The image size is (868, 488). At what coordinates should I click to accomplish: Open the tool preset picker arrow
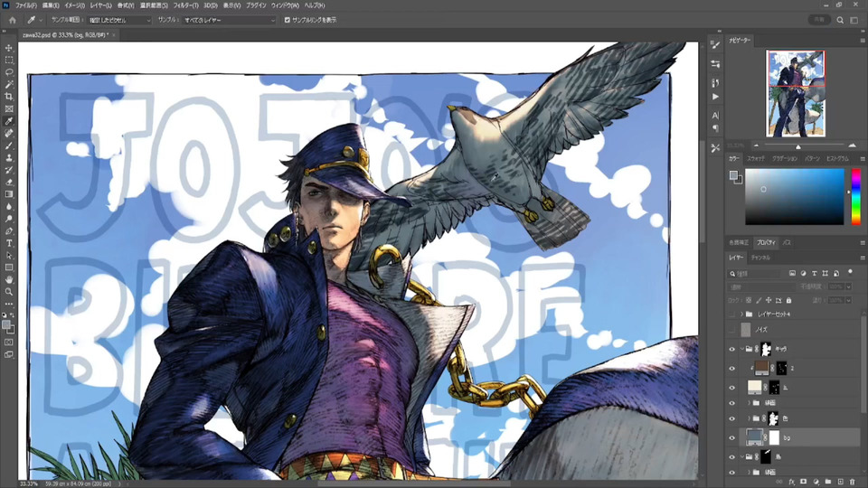41,21
